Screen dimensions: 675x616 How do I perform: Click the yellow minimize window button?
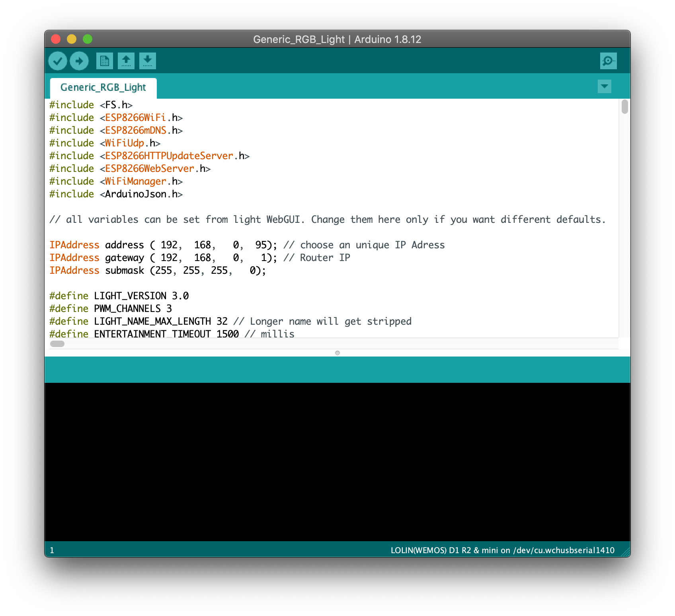click(72, 39)
